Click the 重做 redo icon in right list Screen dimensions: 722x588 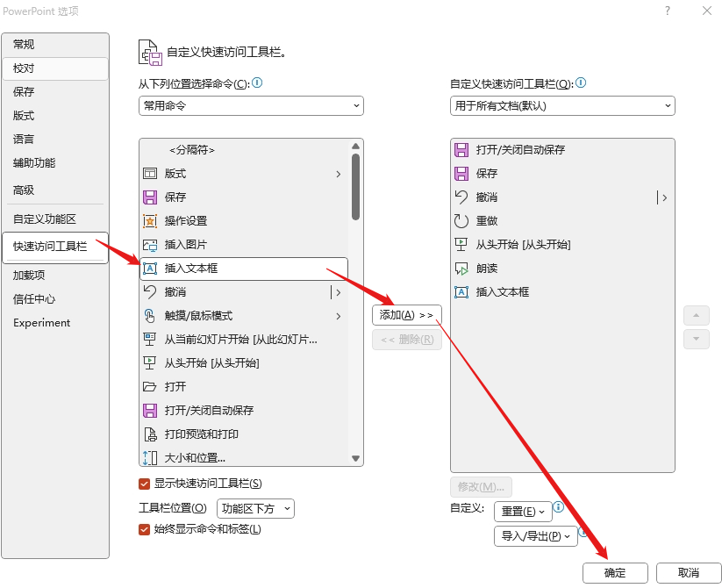pyautogui.click(x=461, y=221)
